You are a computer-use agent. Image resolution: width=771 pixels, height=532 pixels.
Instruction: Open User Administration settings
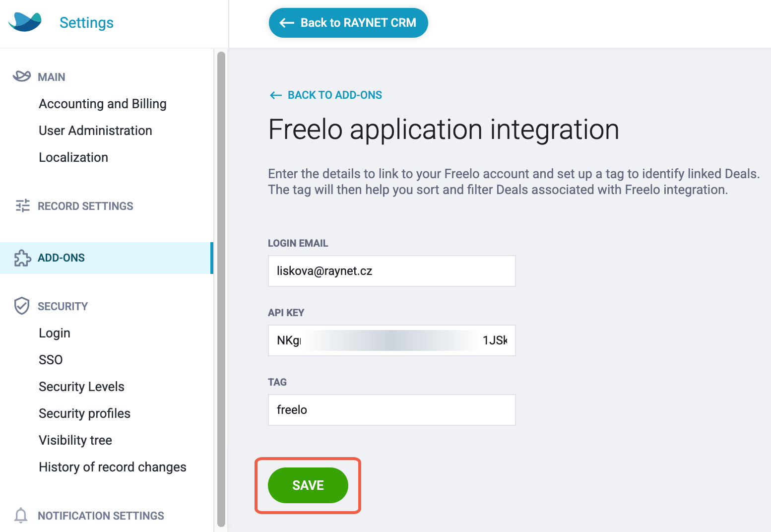coord(95,131)
